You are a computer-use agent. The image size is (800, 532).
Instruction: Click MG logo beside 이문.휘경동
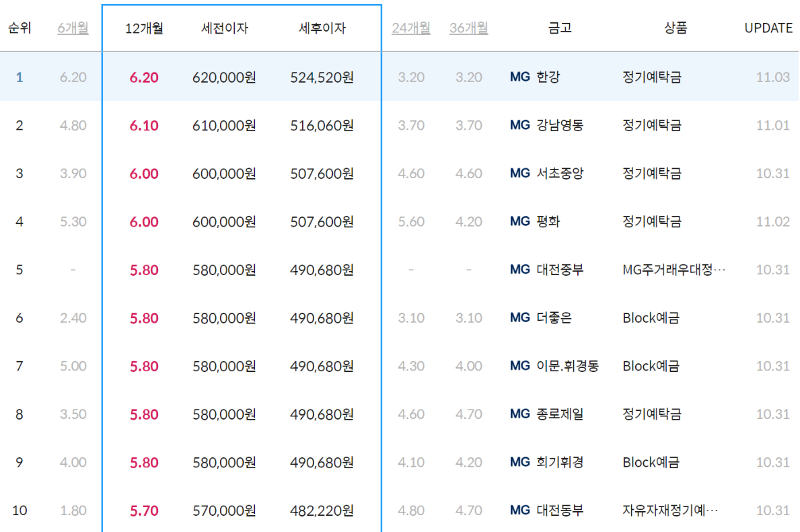pos(520,366)
